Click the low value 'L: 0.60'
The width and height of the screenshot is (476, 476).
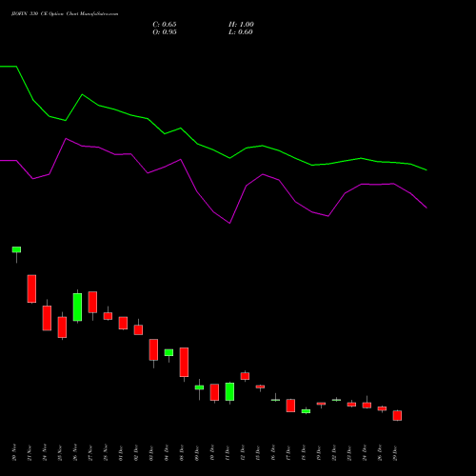click(241, 32)
